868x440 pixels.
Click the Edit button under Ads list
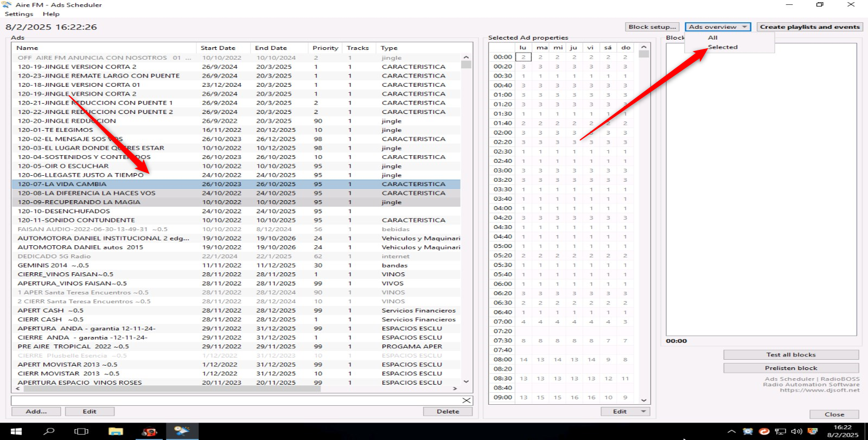(90, 411)
